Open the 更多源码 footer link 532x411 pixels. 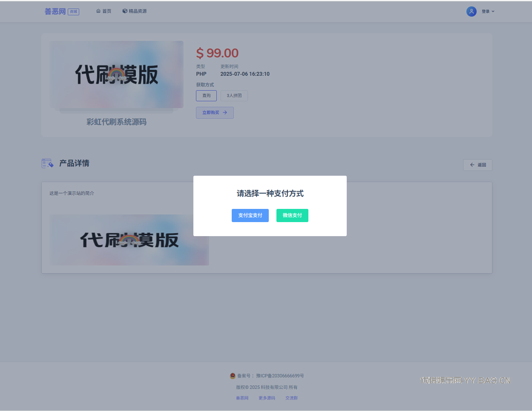point(267,398)
